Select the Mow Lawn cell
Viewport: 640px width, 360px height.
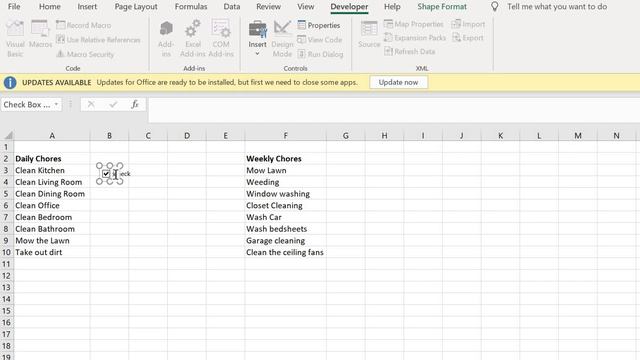pos(285,170)
